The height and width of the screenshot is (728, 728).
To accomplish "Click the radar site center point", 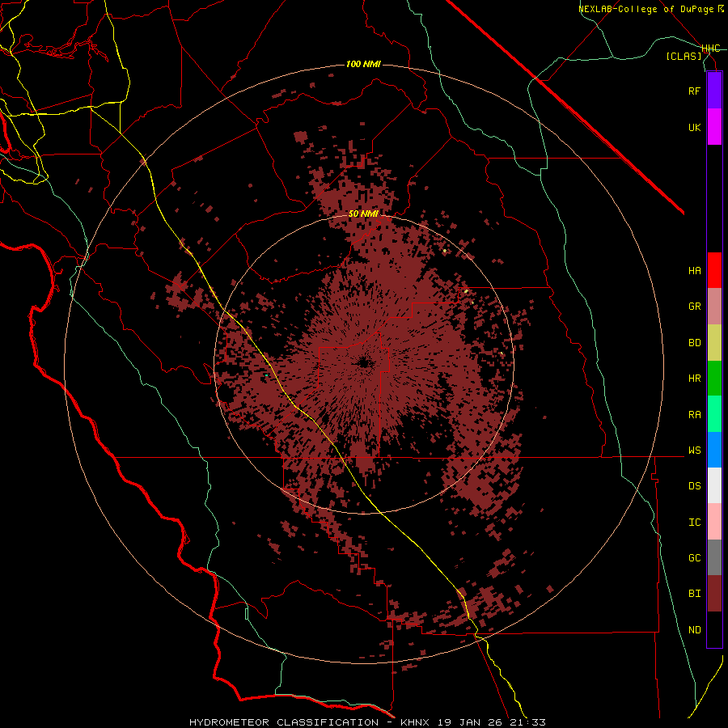I will click(x=364, y=363).
